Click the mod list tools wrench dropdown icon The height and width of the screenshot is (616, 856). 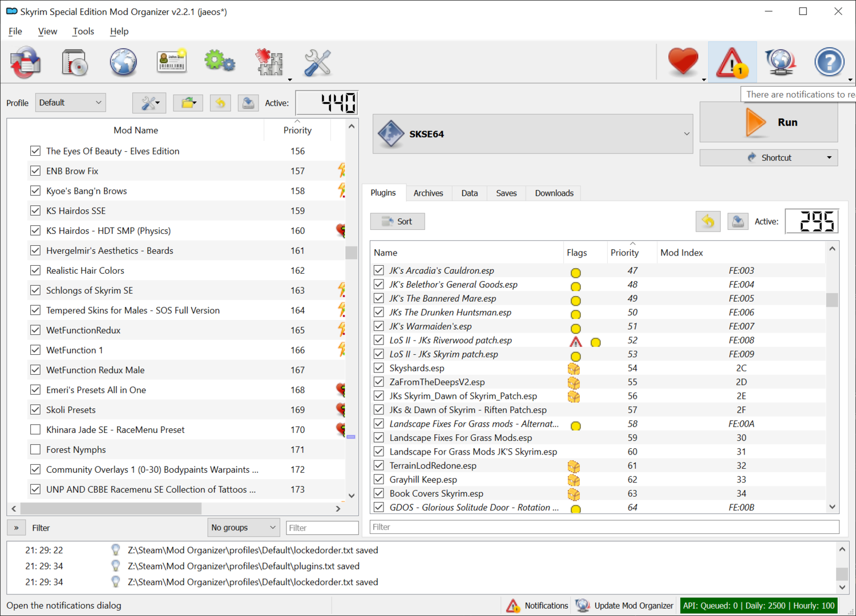click(x=150, y=103)
